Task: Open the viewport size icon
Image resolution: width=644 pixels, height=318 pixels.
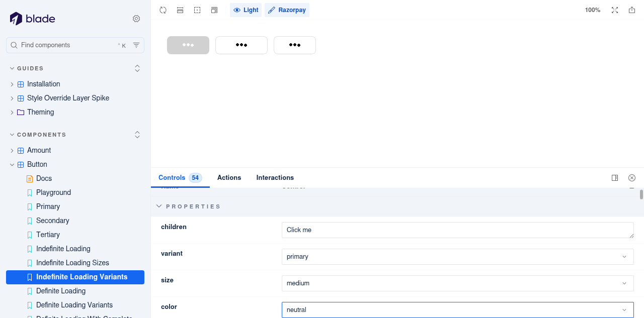Action: click(x=214, y=10)
